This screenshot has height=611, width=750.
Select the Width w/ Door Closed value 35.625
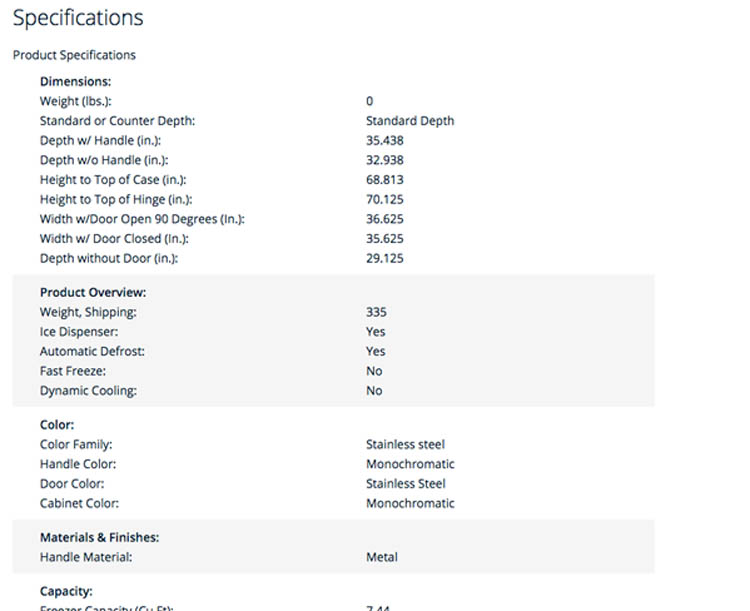(x=385, y=239)
